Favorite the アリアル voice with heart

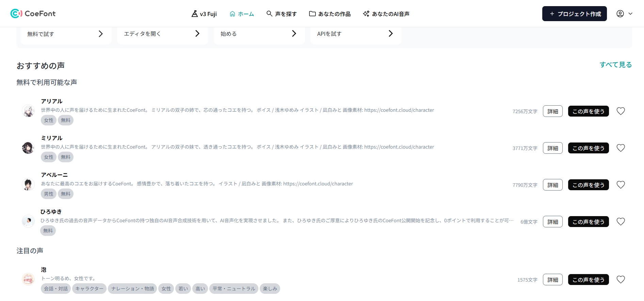[621, 111]
